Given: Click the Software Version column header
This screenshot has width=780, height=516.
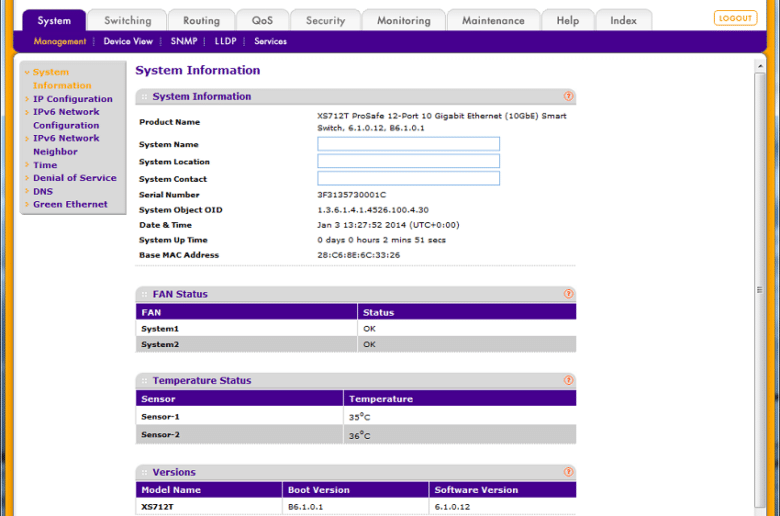Looking at the screenshot, I should 502,490.
